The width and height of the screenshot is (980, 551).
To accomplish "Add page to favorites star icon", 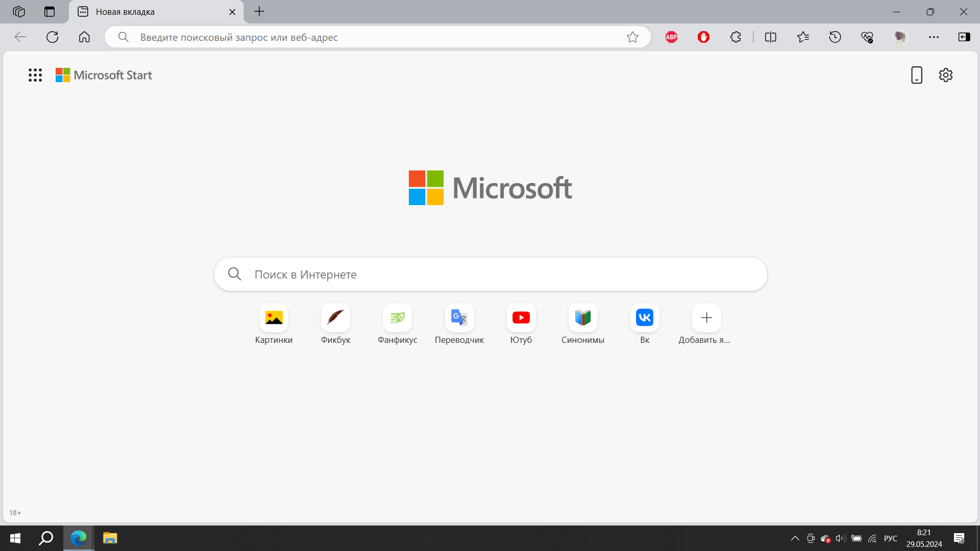I will tap(632, 37).
